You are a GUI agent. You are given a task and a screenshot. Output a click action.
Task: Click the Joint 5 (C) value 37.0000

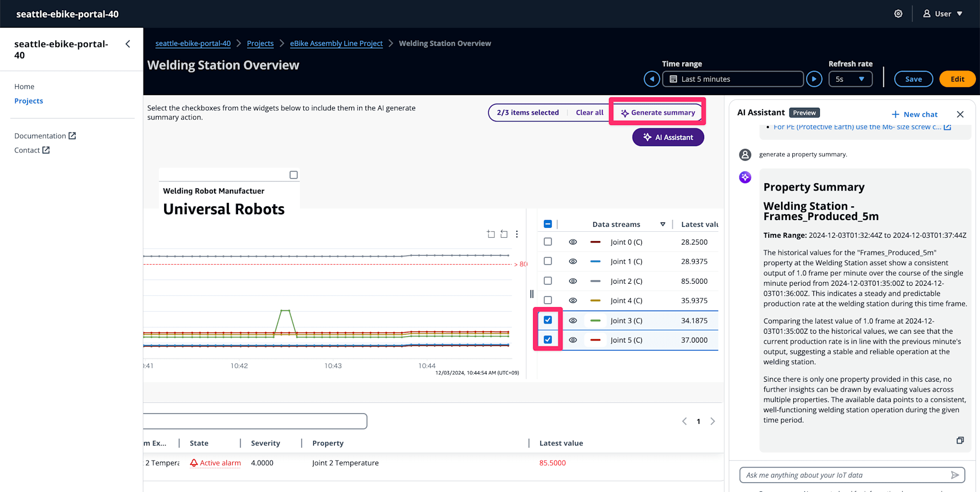click(694, 340)
